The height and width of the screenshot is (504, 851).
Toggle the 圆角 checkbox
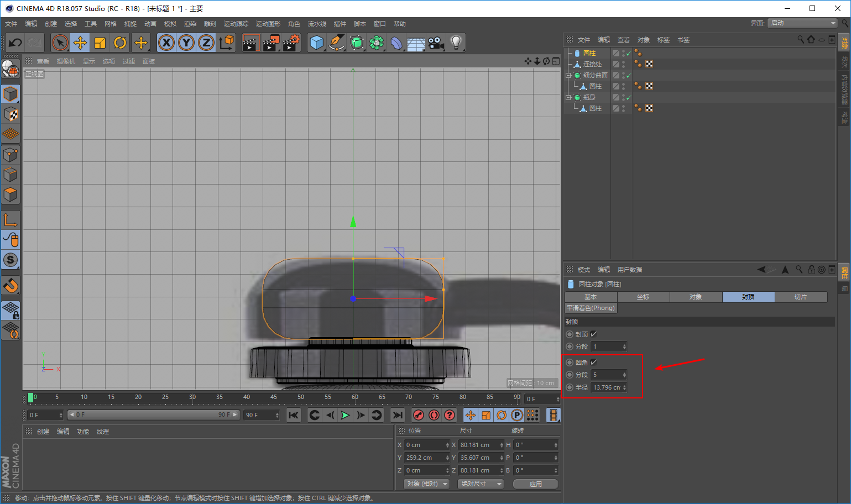click(x=593, y=362)
